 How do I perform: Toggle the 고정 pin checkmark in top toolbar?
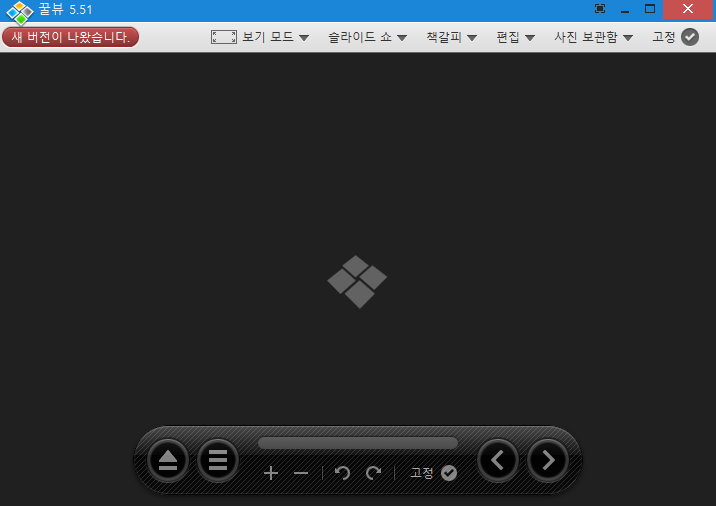coord(690,37)
